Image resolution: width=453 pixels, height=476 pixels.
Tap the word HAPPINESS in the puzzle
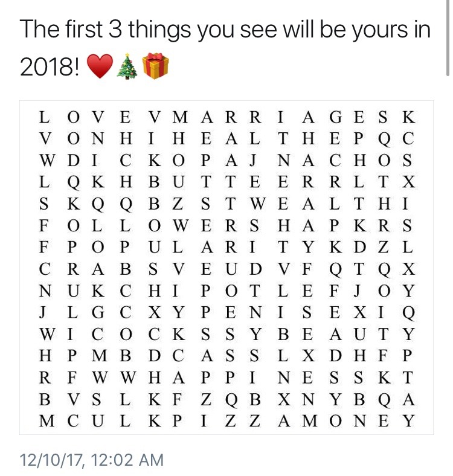(257, 378)
